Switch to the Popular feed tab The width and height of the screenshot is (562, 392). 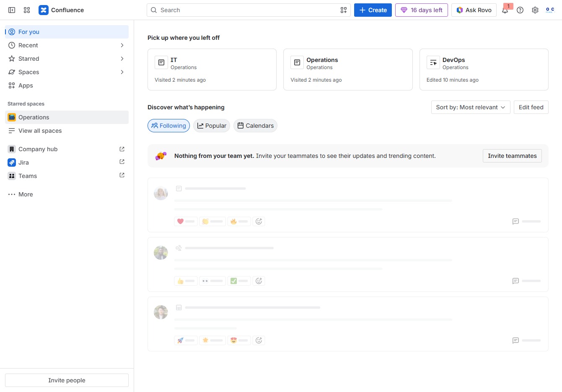(x=212, y=126)
